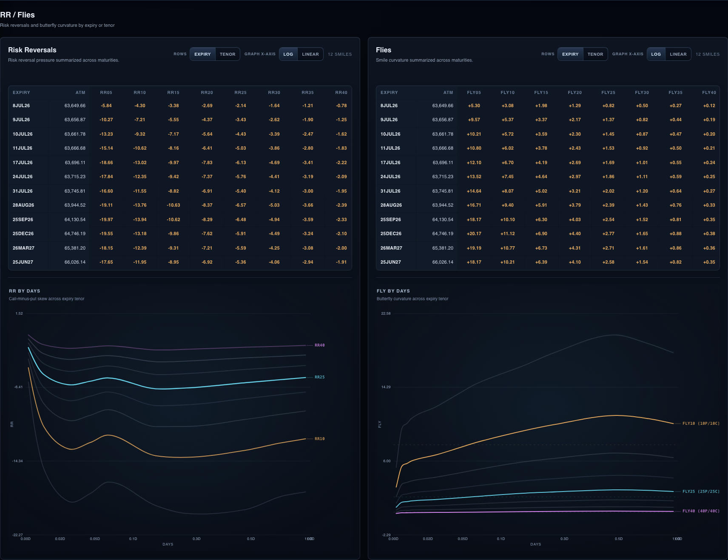Select the 26MAR27 row in Flies table
The height and width of the screenshot is (560, 728).
pyautogui.click(x=548, y=248)
